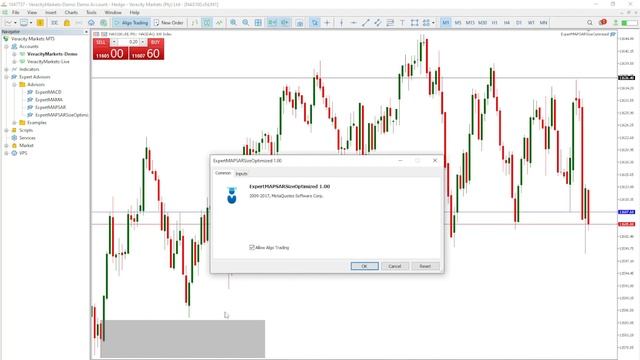Viewport: 640px width, 360px height.
Task: Switch chart to M30 timeframe
Action: pyautogui.click(x=482, y=23)
